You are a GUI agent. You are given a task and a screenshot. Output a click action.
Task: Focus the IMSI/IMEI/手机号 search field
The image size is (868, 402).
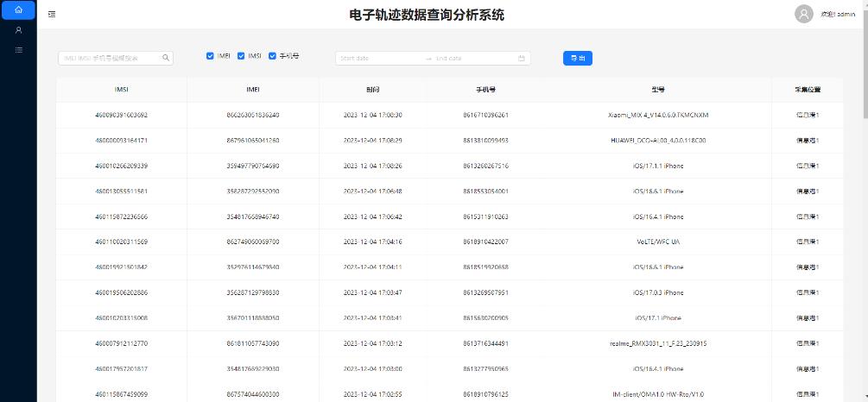(110, 58)
